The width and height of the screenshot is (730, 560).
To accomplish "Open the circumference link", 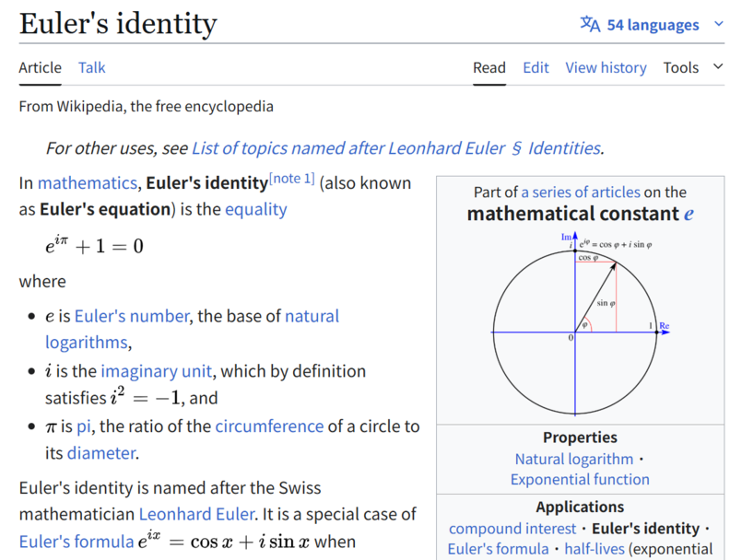I will click(269, 426).
